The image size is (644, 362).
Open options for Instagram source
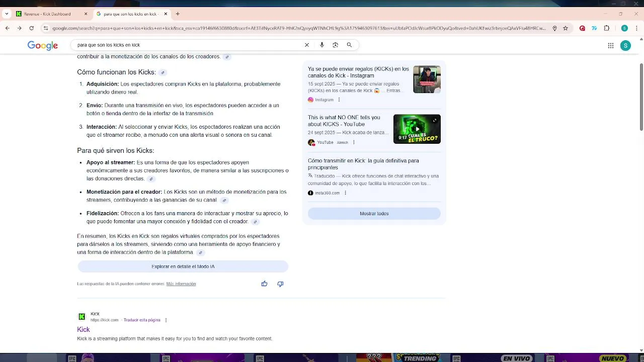point(339,100)
